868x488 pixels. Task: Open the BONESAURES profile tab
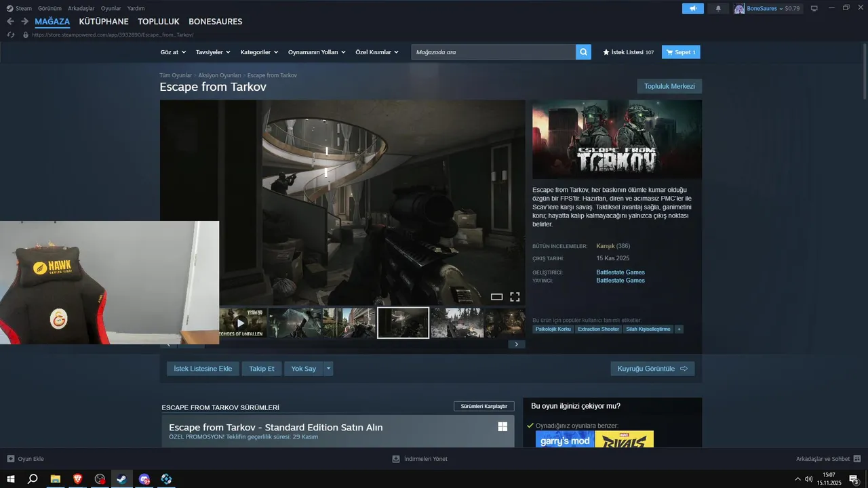215,22
